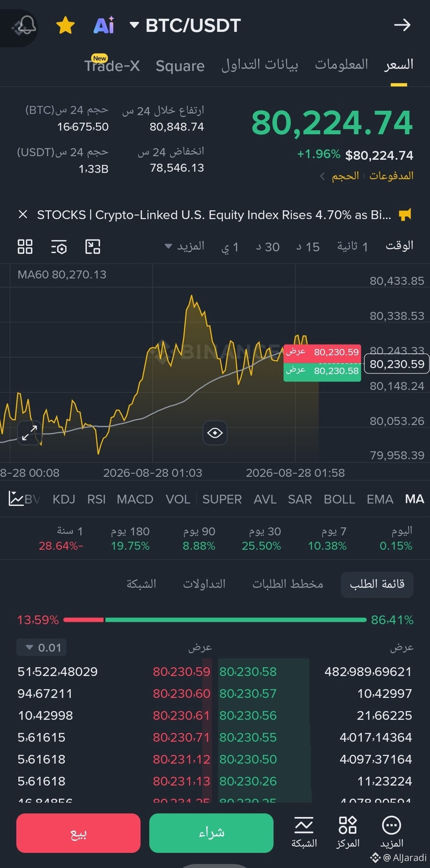Tap the megaphone announcement icon
430x868 pixels.
coord(405,215)
